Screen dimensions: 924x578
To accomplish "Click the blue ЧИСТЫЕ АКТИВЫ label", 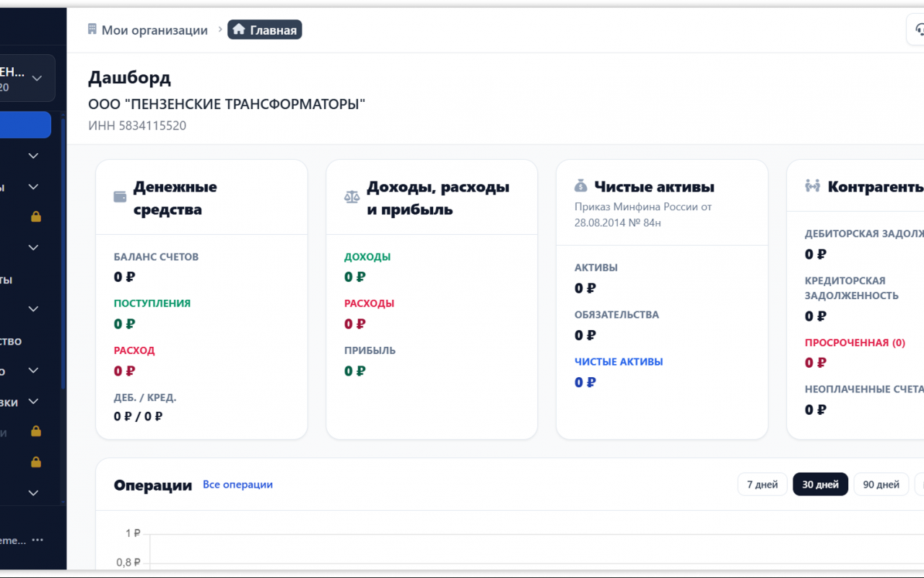I will 619,361.
